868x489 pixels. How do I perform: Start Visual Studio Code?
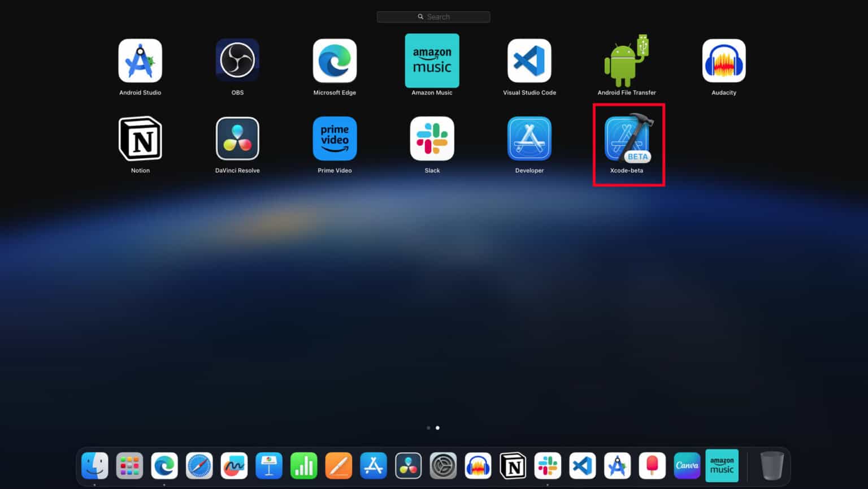(529, 60)
